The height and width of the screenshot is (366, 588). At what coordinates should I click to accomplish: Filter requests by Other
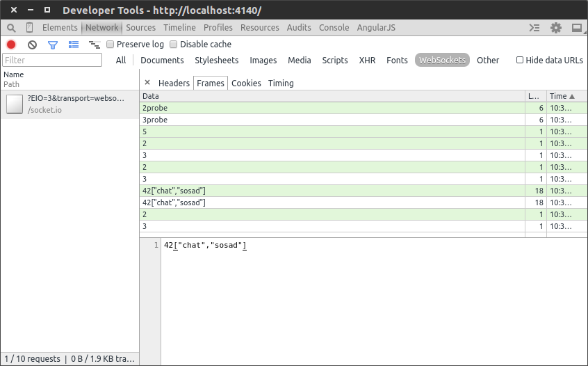[488, 60]
